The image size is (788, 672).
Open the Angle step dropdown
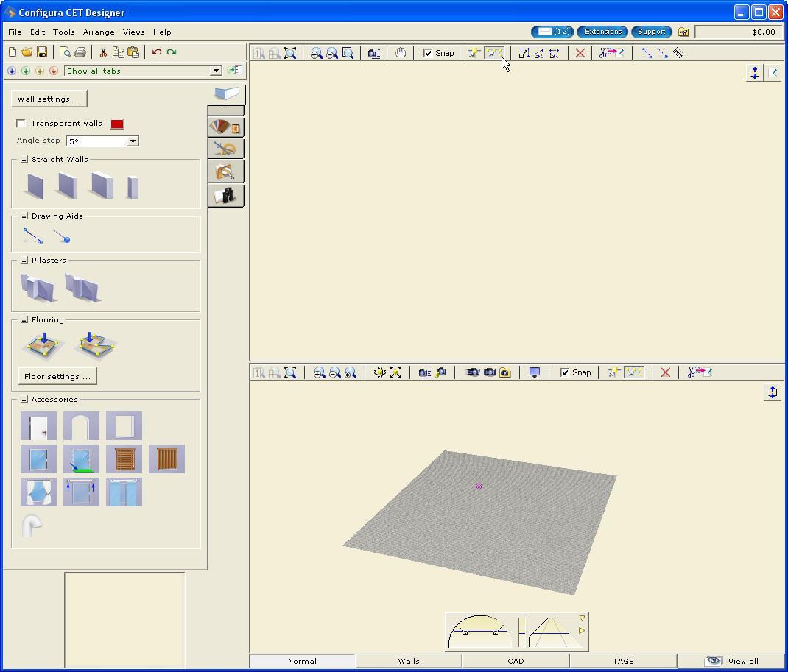[x=133, y=141]
